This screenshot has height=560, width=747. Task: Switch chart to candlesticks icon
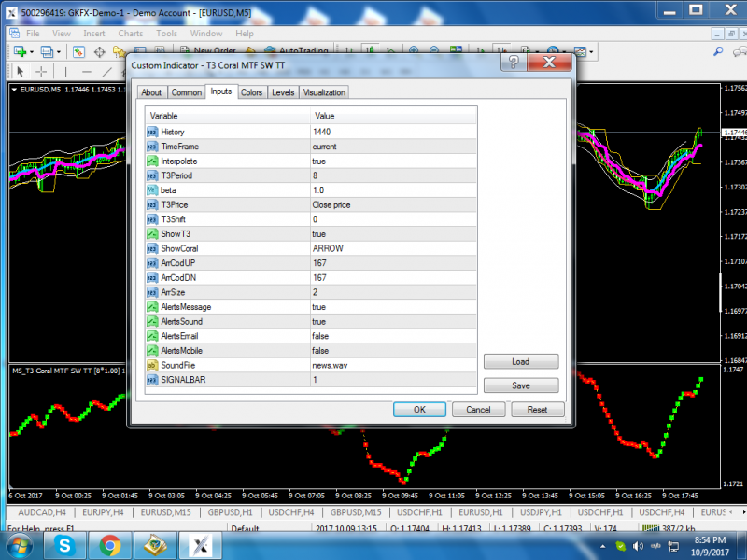(x=369, y=50)
